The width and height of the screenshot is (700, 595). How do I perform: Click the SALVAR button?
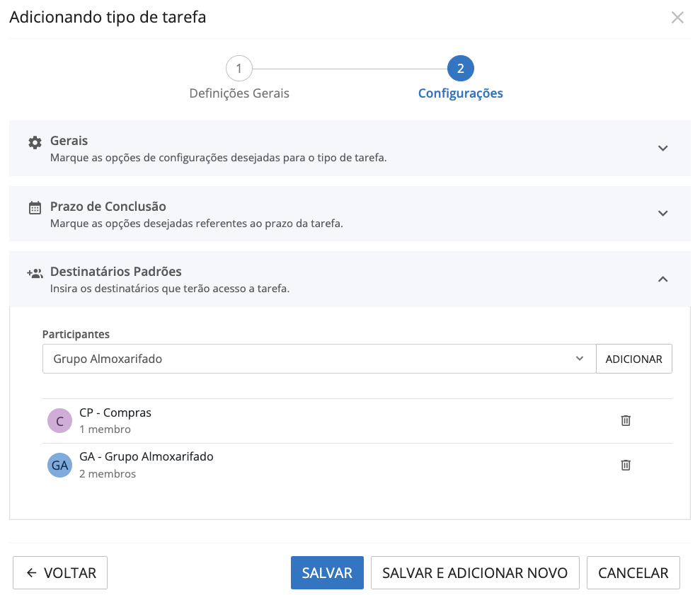(x=327, y=572)
